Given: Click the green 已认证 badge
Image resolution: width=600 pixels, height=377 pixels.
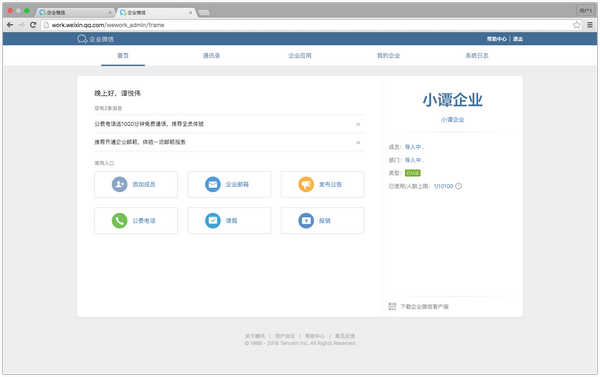Looking at the screenshot, I should pos(412,173).
